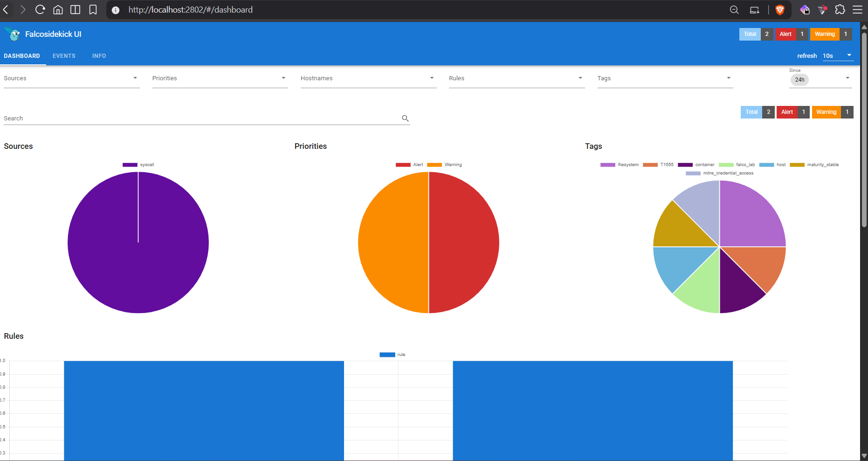Bookmark this page
The height and width of the screenshot is (461, 868).
(x=93, y=10)
